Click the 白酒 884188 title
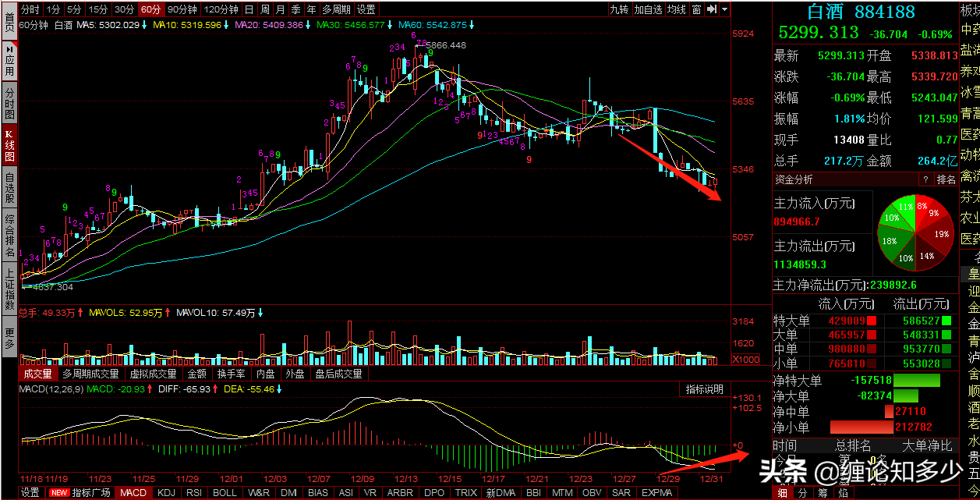980x500 pixels. [x=861, y=12]
